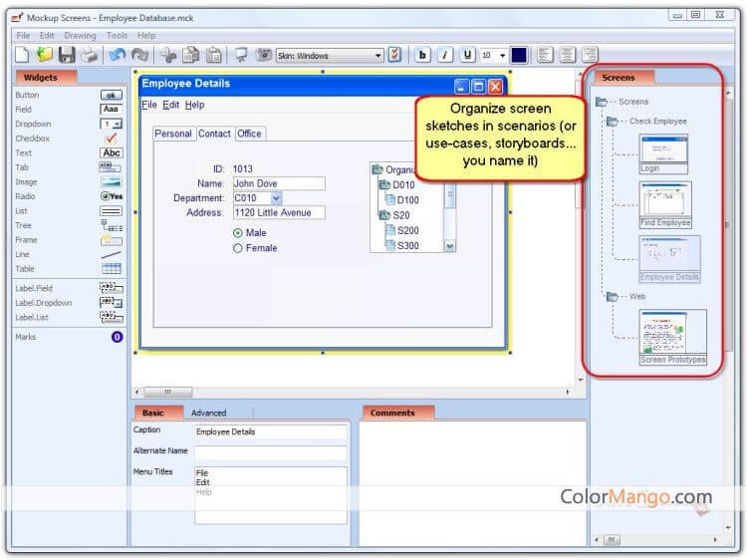Click the Undo arrow icon
Screen dimensions: 747x560
point(118,55)
